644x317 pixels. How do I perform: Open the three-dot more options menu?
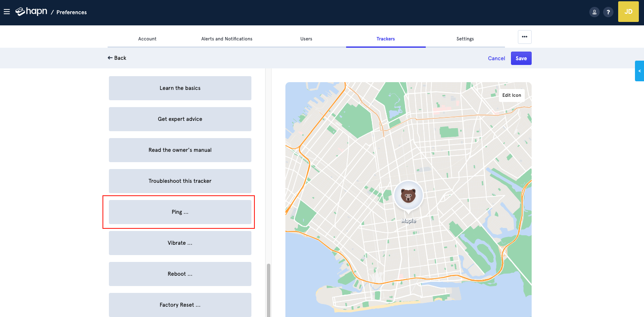click(x=524, y=37)
